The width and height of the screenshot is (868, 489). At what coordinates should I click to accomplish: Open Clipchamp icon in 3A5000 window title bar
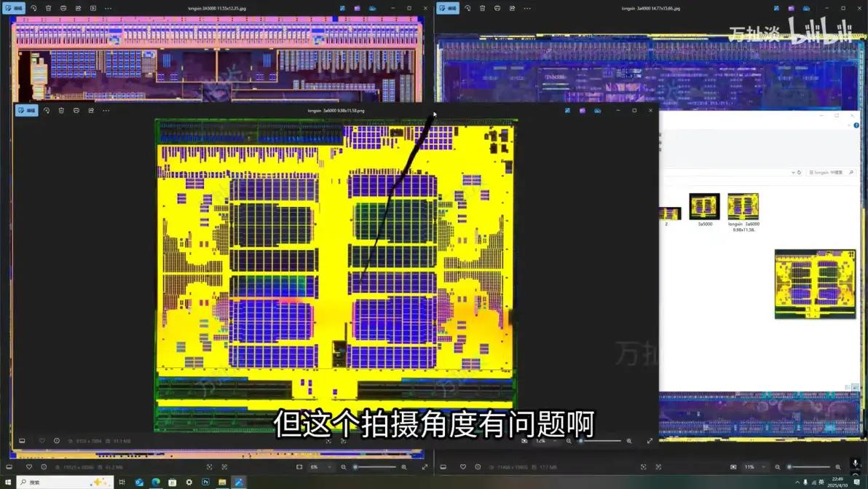click(x=358, y=8)
